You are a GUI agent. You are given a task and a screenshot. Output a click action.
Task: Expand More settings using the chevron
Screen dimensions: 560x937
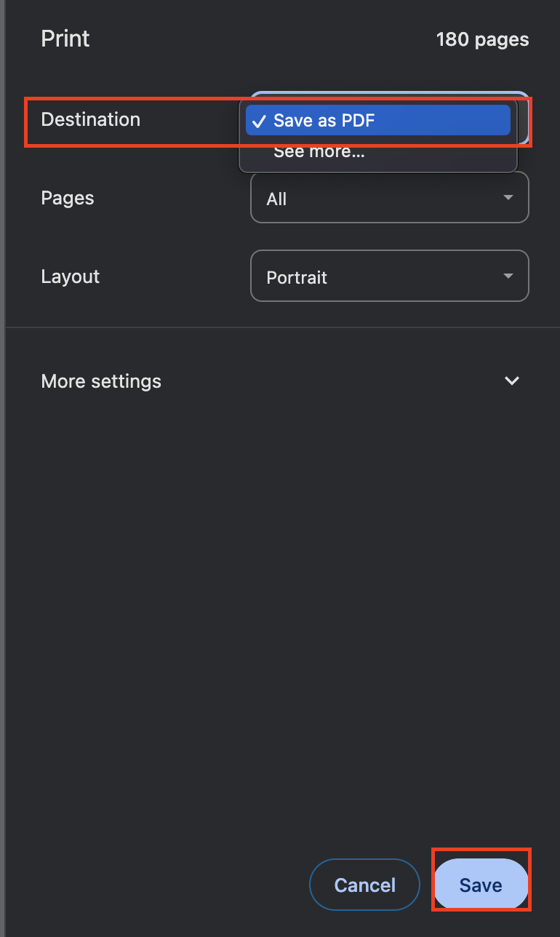[512, 381]
